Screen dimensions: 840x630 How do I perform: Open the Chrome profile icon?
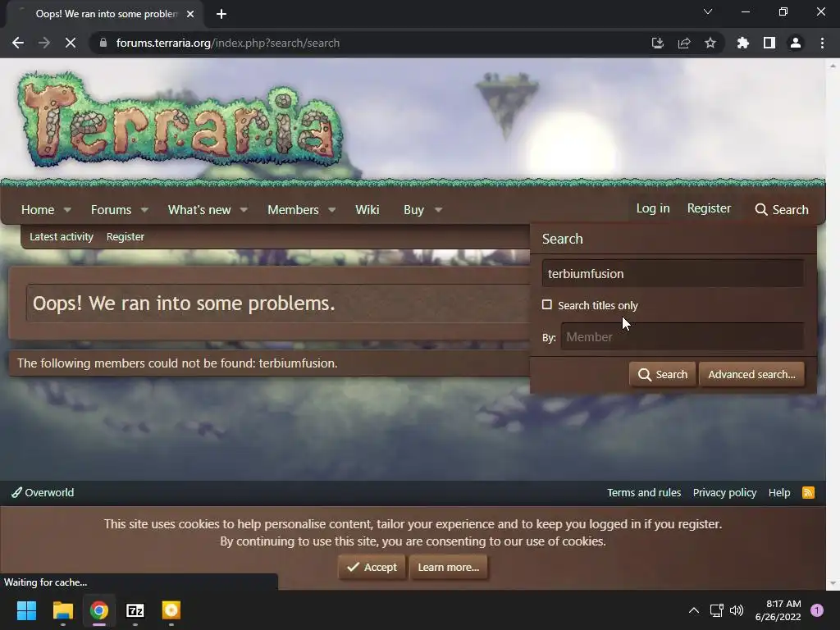click(x=795, y=43)
